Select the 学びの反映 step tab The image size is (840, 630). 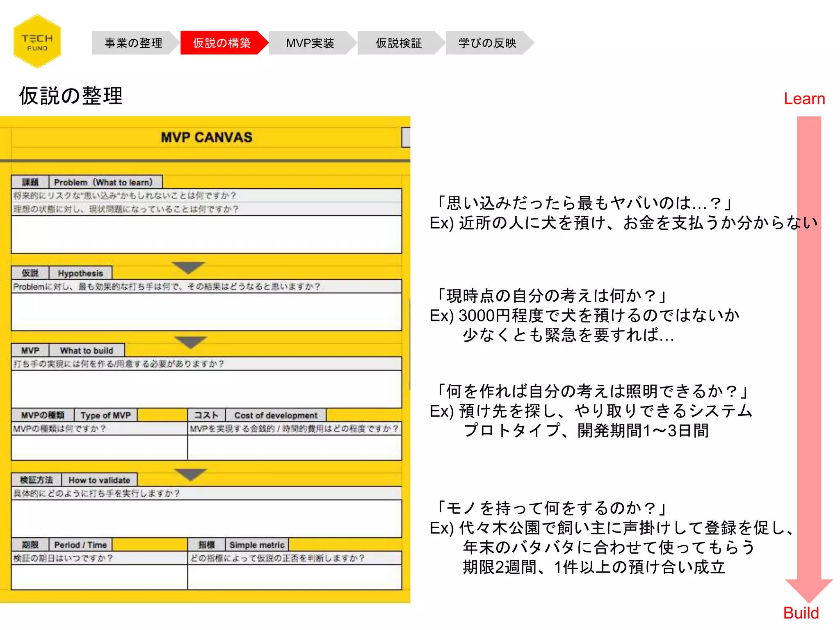click(x=488, y=43)
